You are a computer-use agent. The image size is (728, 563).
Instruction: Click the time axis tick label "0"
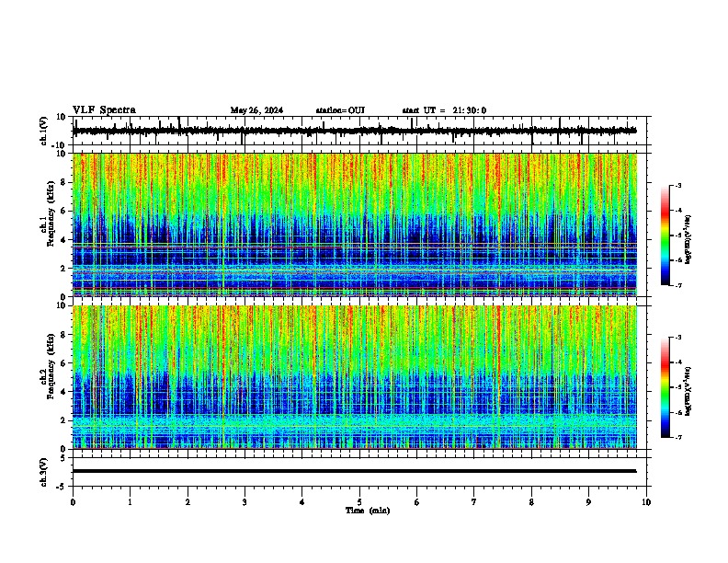pos(73,502)
